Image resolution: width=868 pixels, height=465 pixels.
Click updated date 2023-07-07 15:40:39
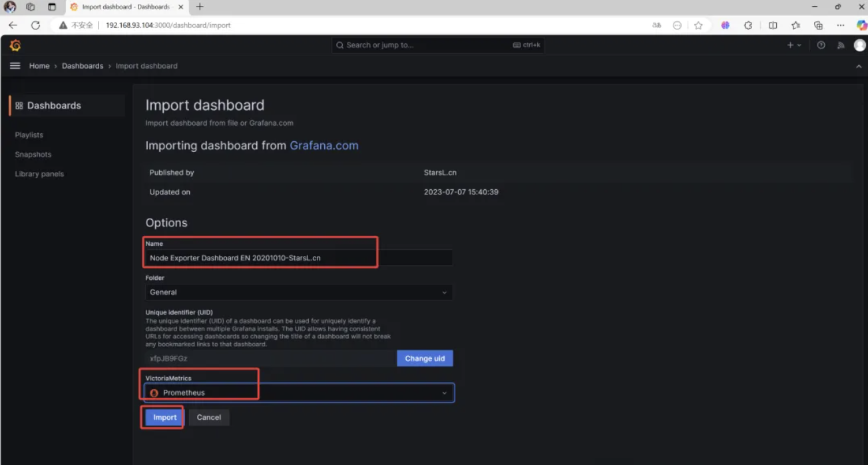coord(461,192)
